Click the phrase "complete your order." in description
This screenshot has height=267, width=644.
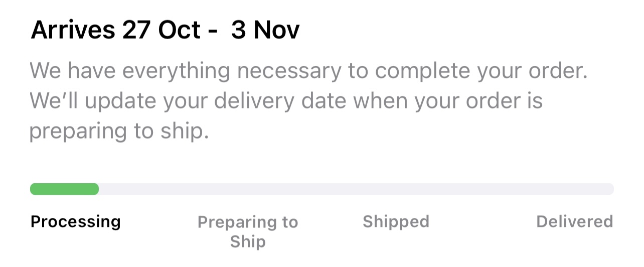pos(480,71)
